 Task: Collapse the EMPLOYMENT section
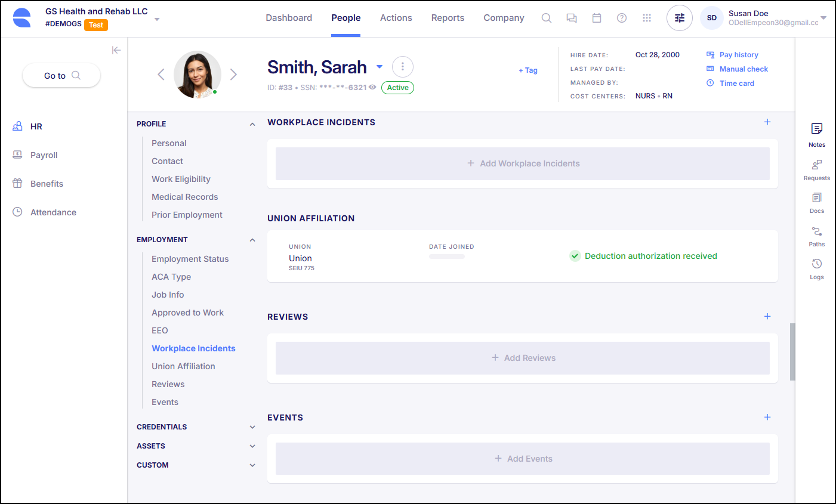point(252,240)
